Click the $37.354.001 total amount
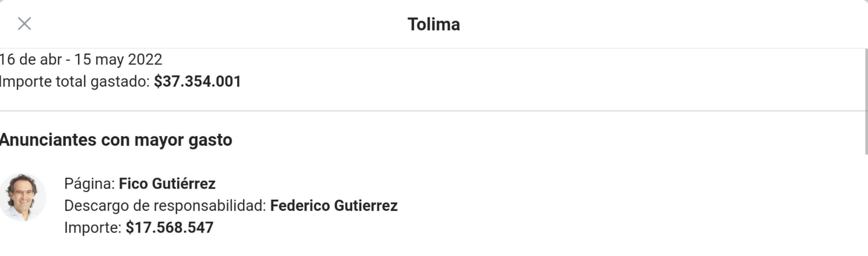This screenshot has width=868, height=256. (197, 81)
